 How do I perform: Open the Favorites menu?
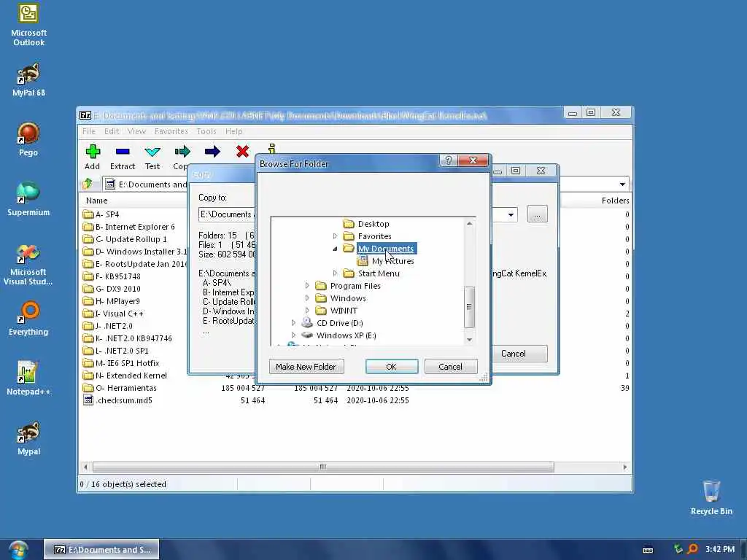171,131
